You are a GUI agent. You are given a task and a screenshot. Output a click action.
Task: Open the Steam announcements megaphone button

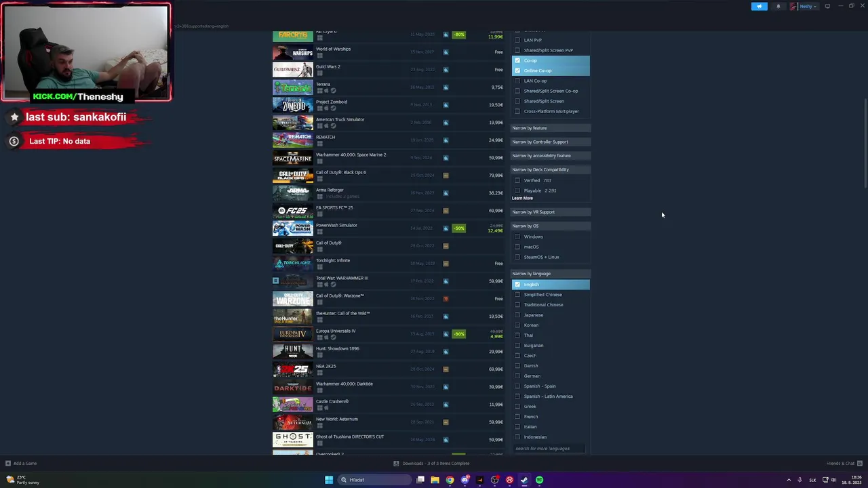(x=759, y=6)
